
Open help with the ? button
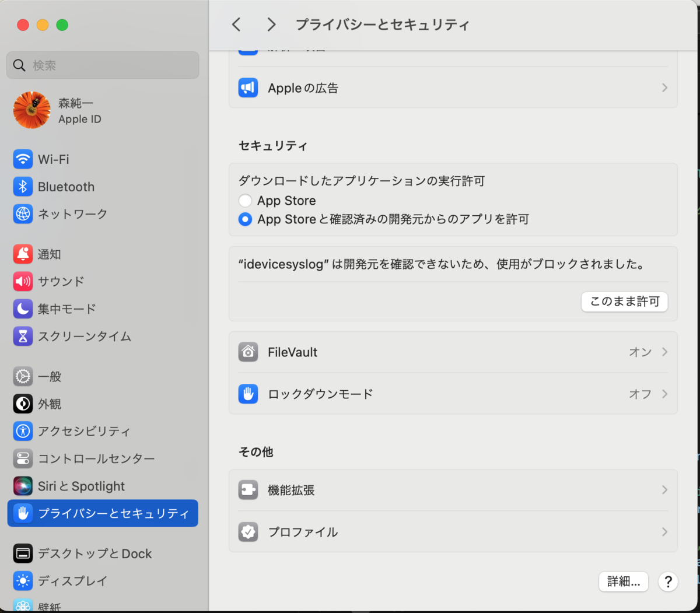point(668,582)
